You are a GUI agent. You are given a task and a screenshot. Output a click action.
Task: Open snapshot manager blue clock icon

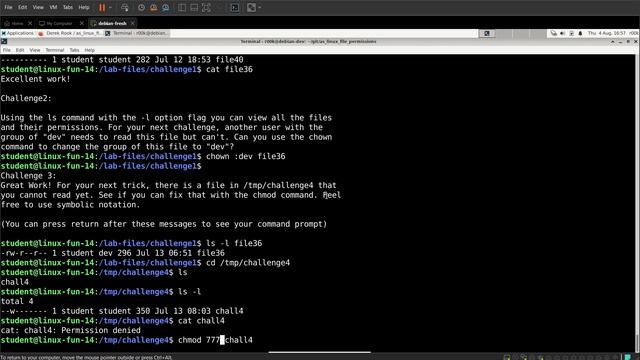pos(165,7)
